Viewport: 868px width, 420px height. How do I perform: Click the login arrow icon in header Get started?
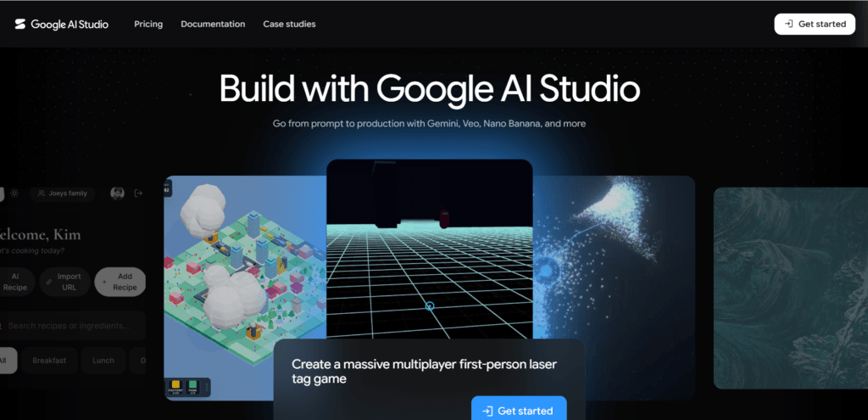[x=789, y=24]
